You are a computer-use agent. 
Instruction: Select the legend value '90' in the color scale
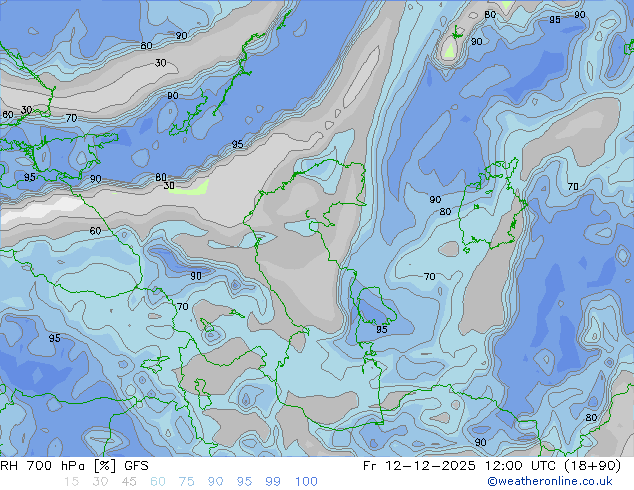(216, 482)
